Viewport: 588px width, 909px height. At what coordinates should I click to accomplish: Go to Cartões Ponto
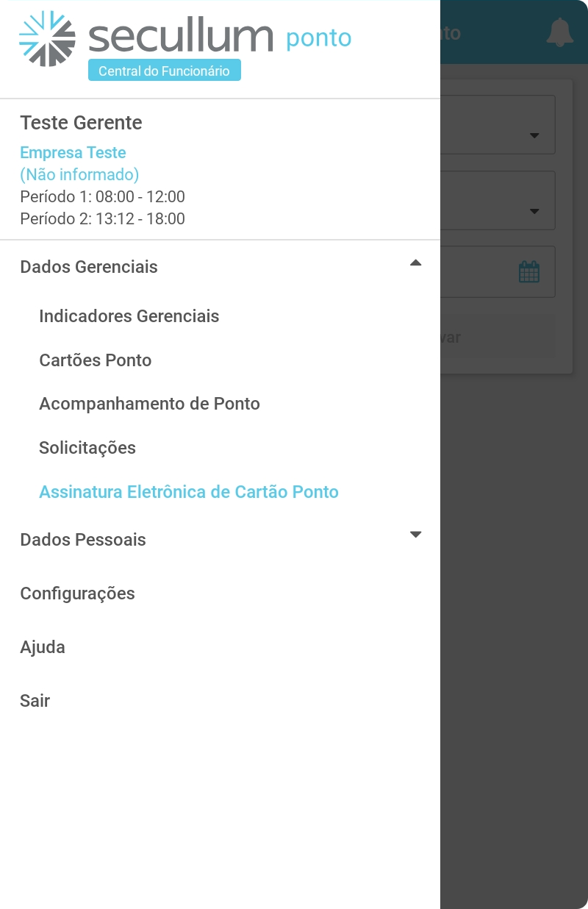click(95, 360)
